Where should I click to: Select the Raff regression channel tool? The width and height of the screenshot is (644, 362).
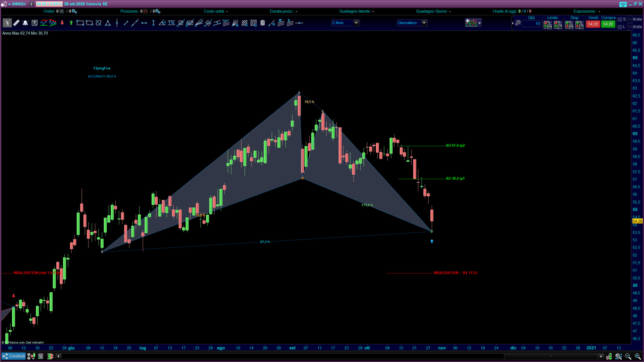pyautogui.click(x=226, y=23)
